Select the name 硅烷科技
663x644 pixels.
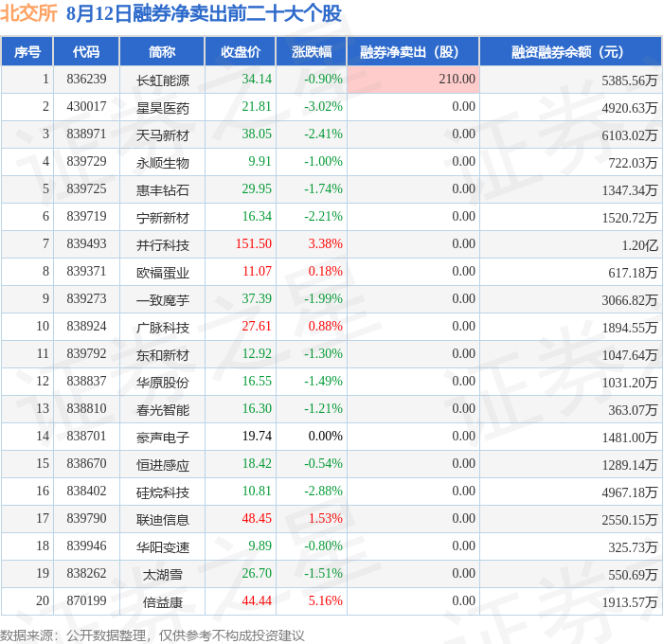[162, 492]
